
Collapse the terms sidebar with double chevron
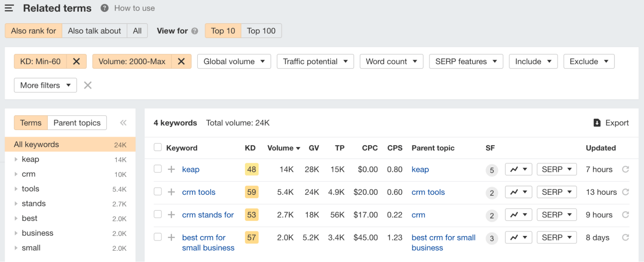point(123,123)
